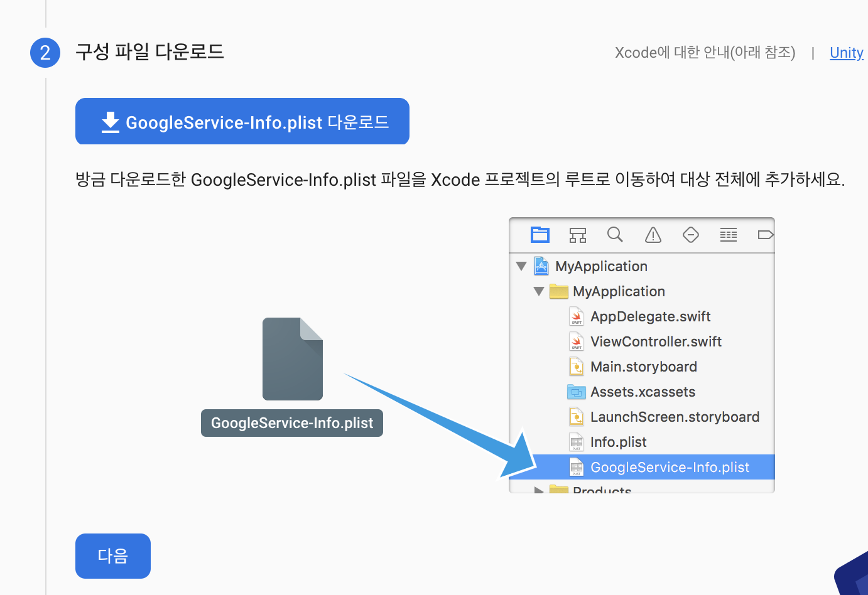Click the project navigator folder icon
Screen dimensions: 868x595
point(540,235)
